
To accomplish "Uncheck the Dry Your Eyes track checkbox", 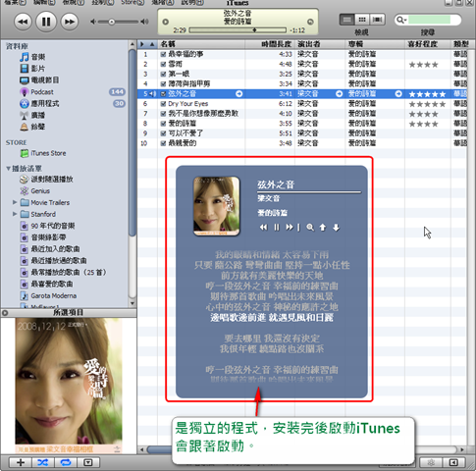I will [x=163, y=104].
